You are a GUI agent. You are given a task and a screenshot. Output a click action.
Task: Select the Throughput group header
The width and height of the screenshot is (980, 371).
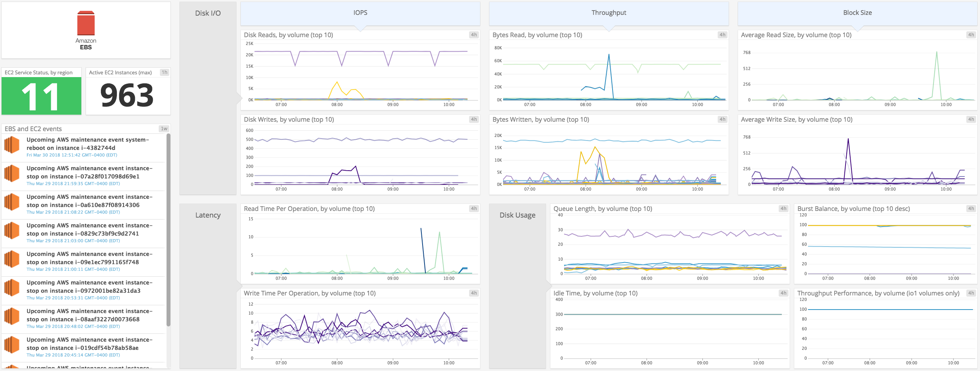pyautogui.click(x=608, y=13)
